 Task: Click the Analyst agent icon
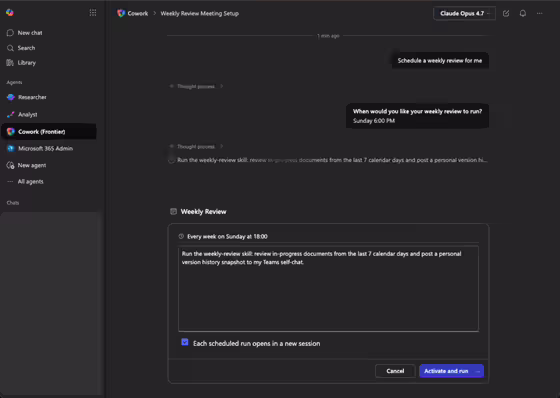point(11,114)
